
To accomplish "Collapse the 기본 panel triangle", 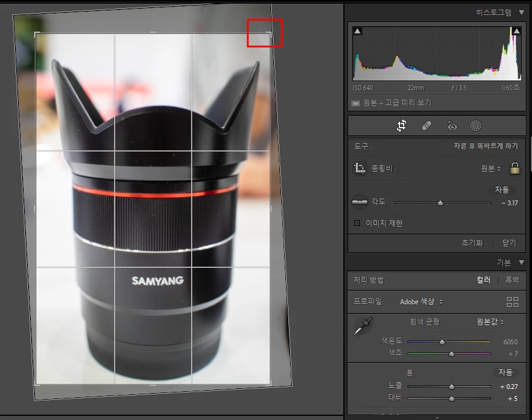I will coord(521,262).
